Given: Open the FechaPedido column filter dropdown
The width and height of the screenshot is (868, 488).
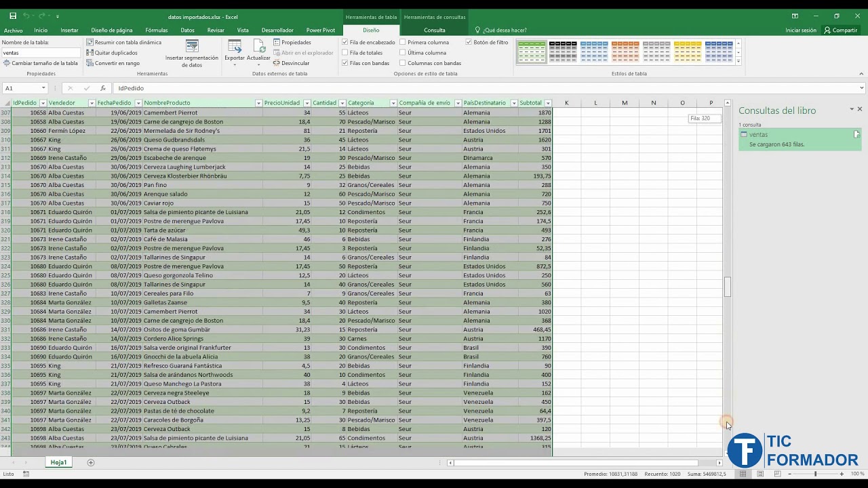Looking at the screenshot, I should point(138,103).
